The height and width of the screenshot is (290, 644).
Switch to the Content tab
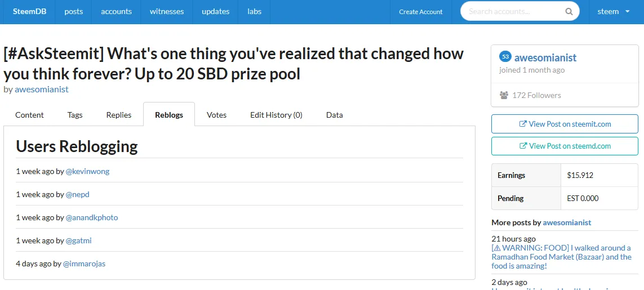pos(29,115)
